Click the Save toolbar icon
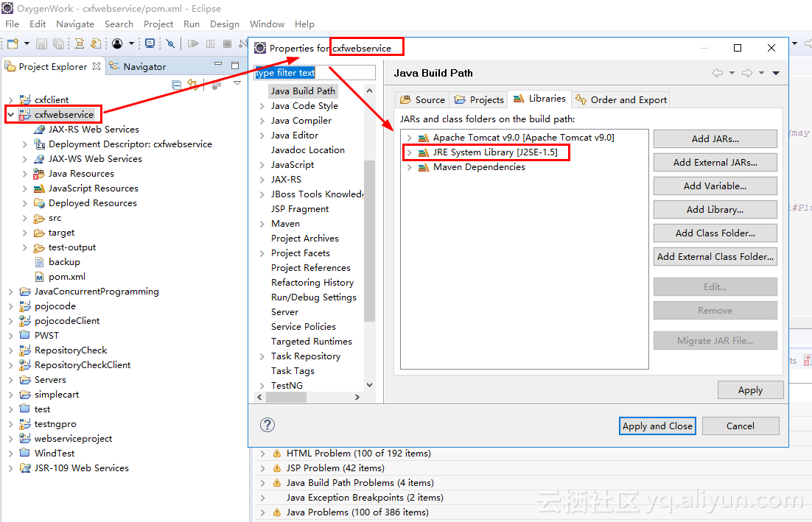The height and width of the screenshot is (522, 812). [x=42, y=44]
